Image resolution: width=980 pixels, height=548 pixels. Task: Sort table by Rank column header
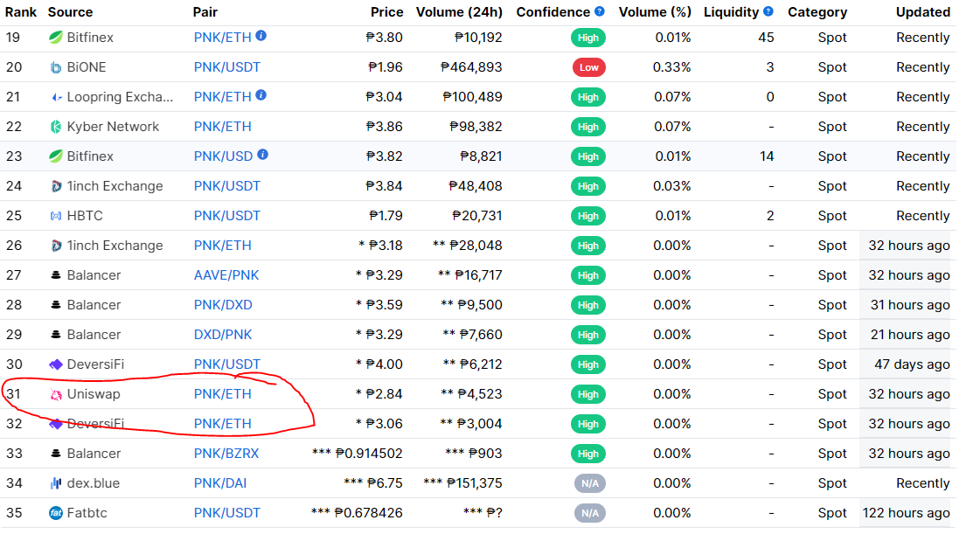[21, 12]
